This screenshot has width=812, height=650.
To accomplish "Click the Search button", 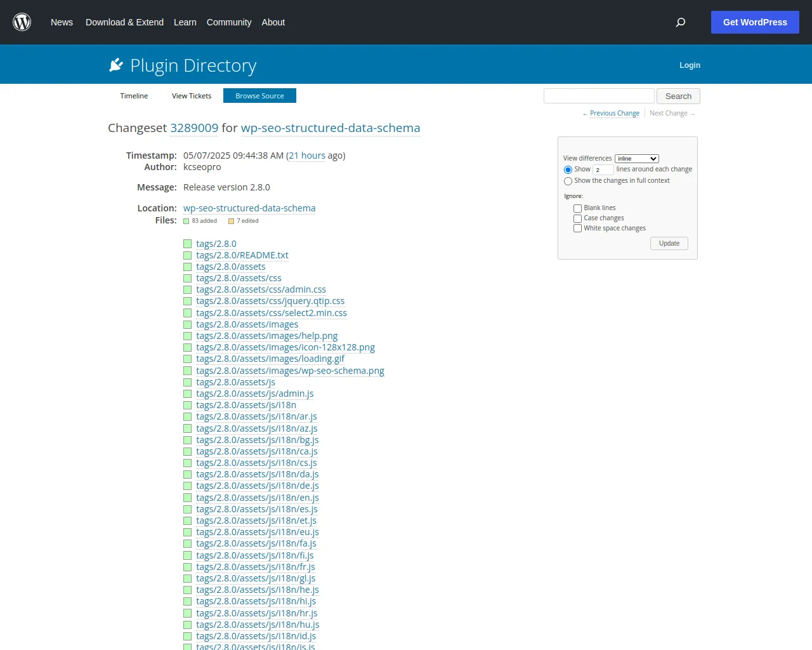I will point(678,96).
